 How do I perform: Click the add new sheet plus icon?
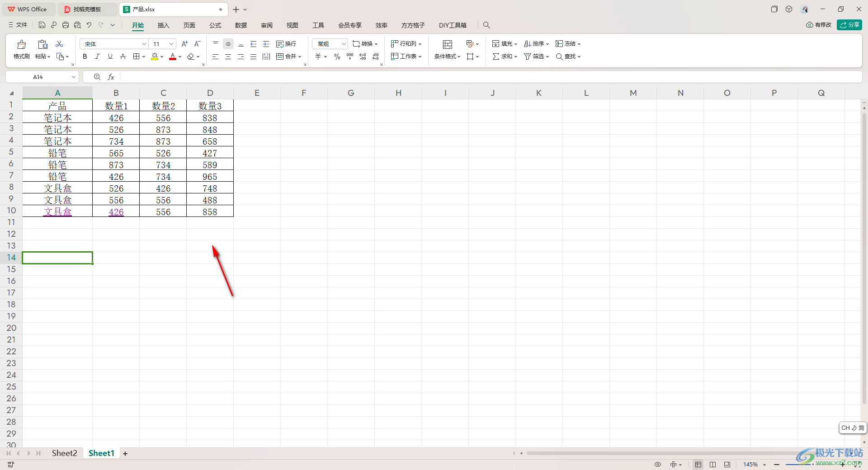tap(125, 453)
